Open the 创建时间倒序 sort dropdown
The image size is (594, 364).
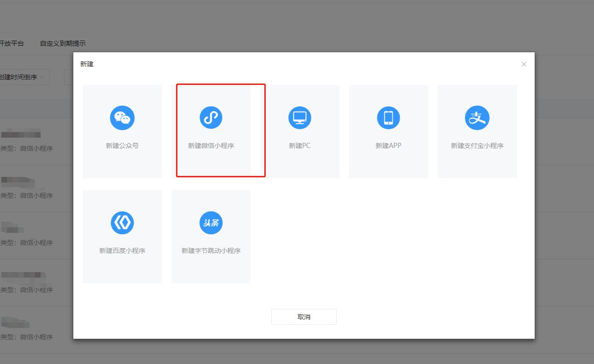click(24, 77)
